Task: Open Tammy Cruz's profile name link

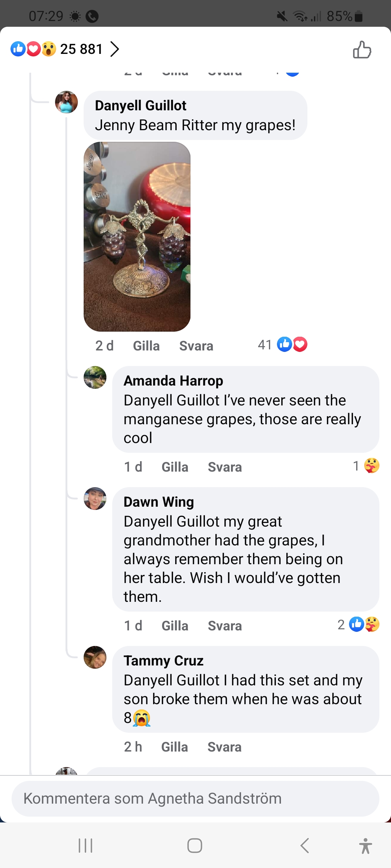Action: pos(163,660)
